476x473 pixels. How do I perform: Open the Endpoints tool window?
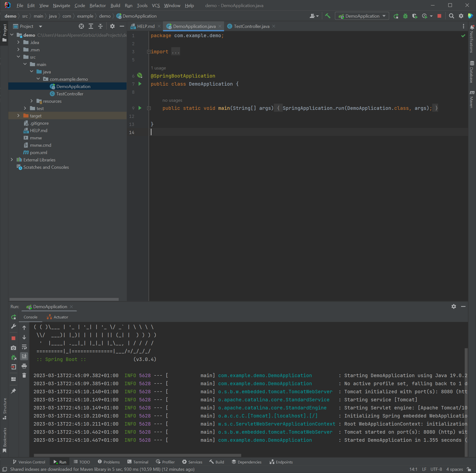point(281,462)
